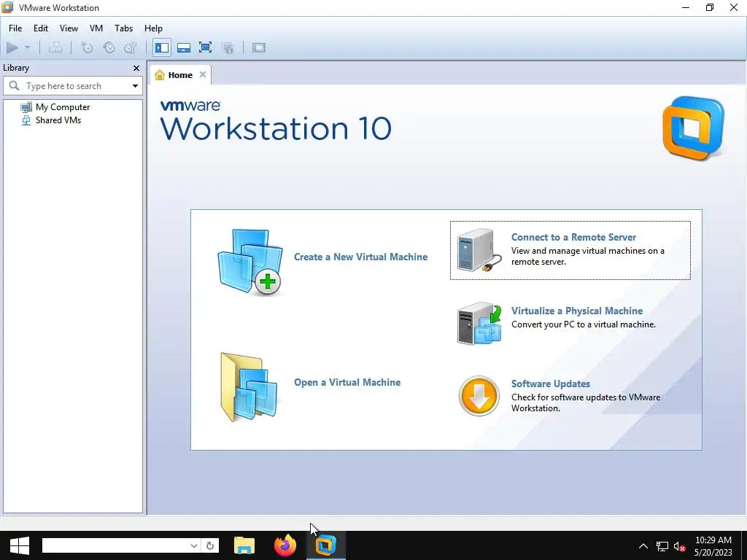Open the View menu

tap(69, 28)
